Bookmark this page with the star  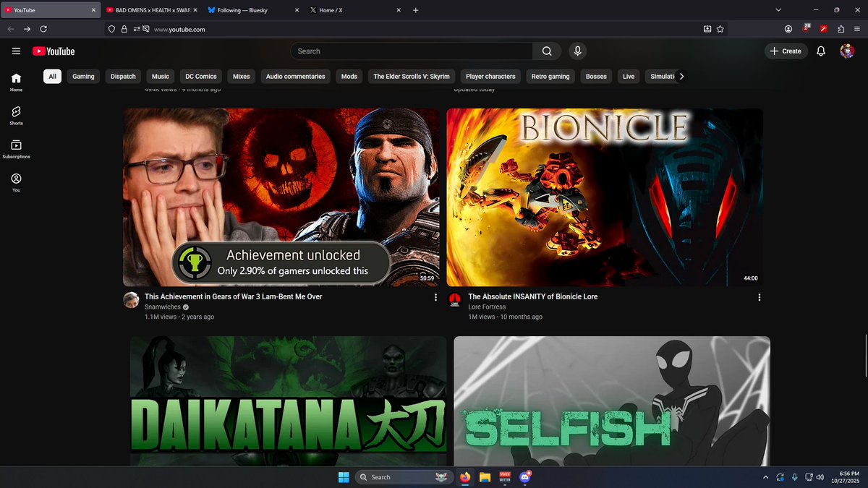pos(720,29)
